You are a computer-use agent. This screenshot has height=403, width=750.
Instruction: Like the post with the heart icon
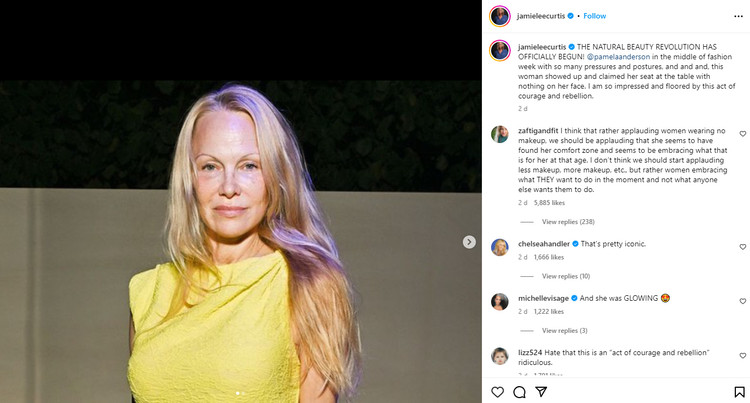tap(497, 392)
